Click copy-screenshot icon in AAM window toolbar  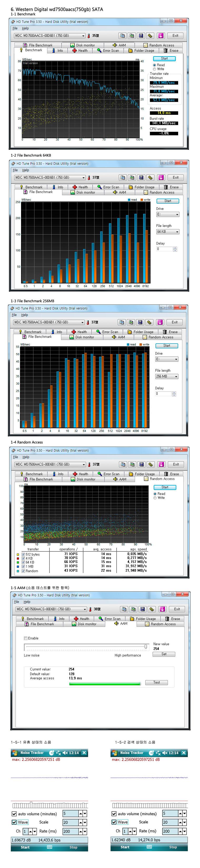[x=133, y=609]
